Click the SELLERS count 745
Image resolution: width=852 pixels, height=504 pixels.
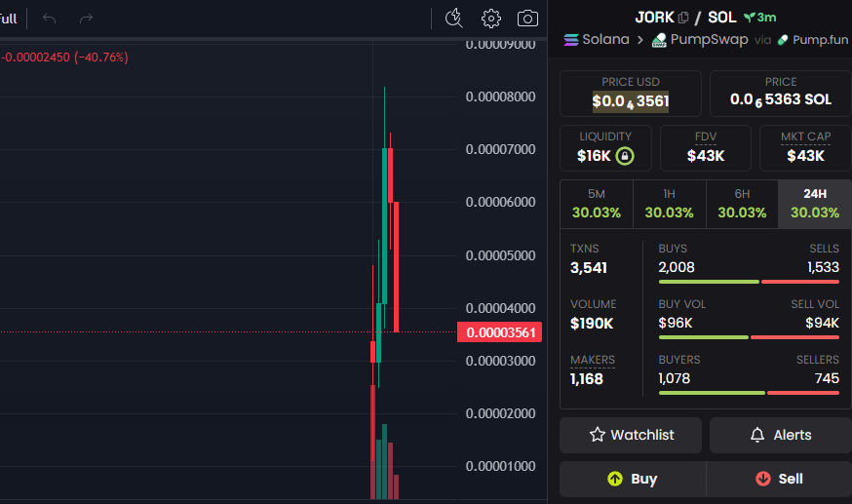coord(827,378)
